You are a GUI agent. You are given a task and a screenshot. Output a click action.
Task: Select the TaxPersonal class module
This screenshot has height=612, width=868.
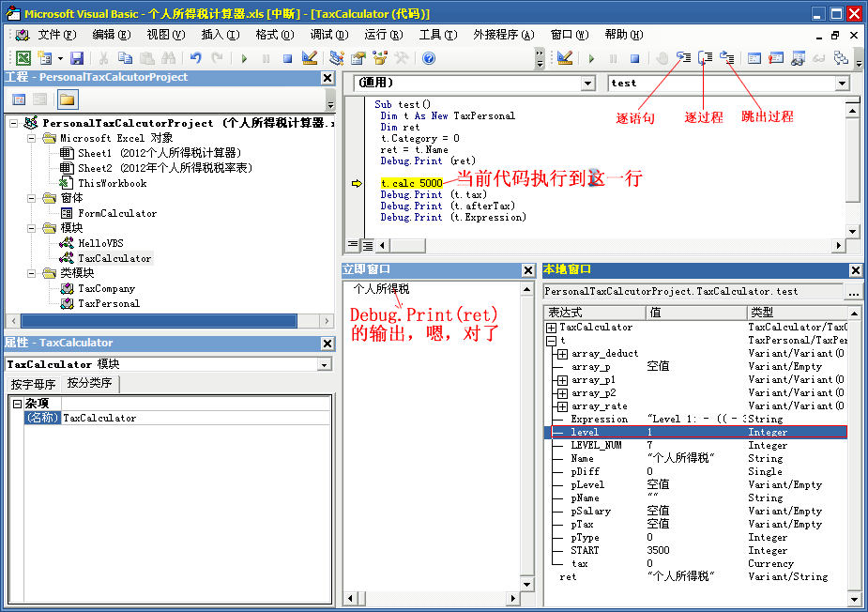tap(108, 303)
